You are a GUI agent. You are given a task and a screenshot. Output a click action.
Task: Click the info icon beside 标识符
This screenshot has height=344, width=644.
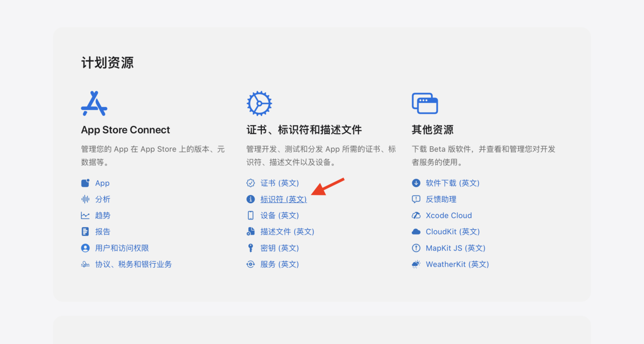click(250, 199)
